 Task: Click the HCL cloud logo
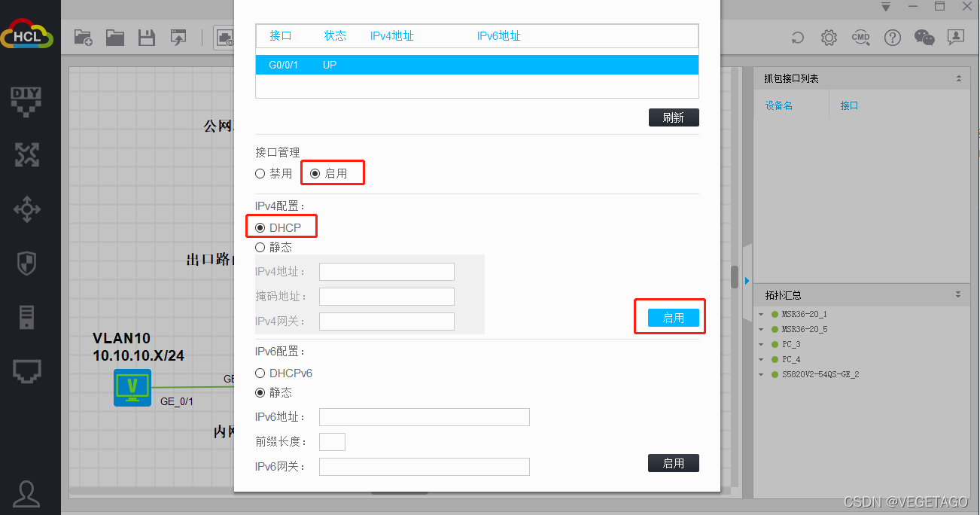(x=27, y=35)
